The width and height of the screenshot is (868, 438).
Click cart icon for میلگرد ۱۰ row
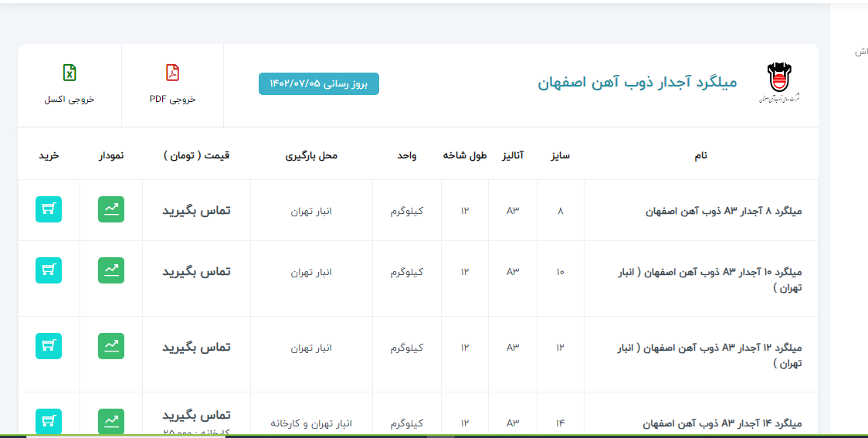tap(49, 270)
